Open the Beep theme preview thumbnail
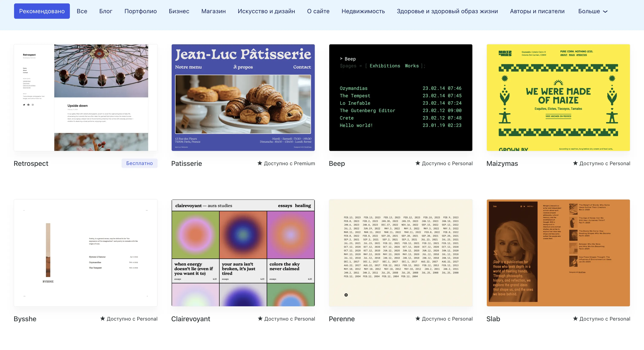This screenshot has height=350, width=644. point(401,98)
